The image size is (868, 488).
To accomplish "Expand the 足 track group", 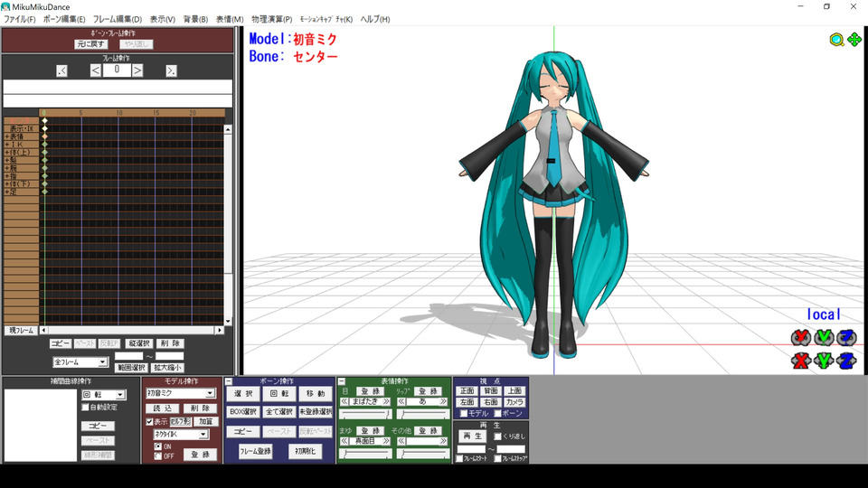I will pyautogui.click(x=7, y=192).
